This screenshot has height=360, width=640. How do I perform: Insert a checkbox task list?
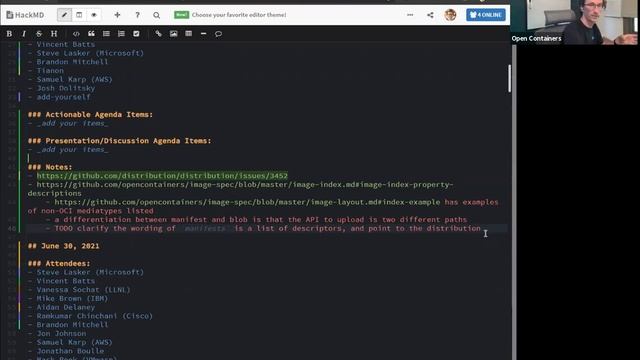(x=136, y=34)
